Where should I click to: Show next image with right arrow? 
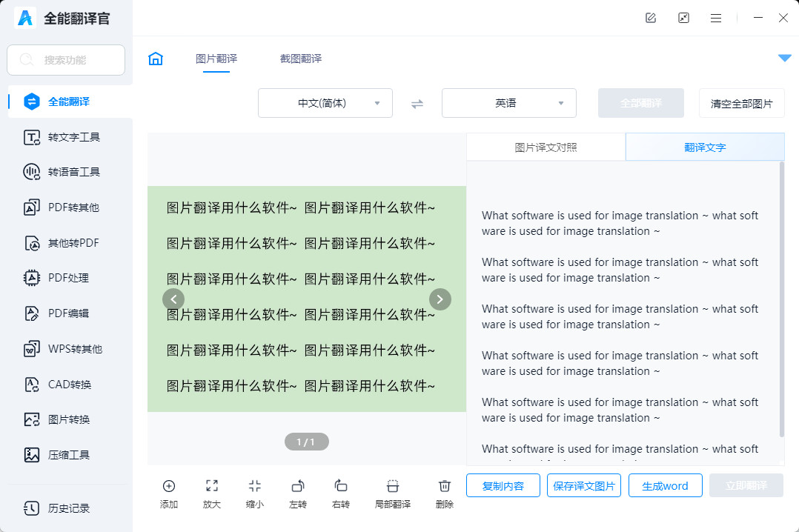[x=440, y=299]
